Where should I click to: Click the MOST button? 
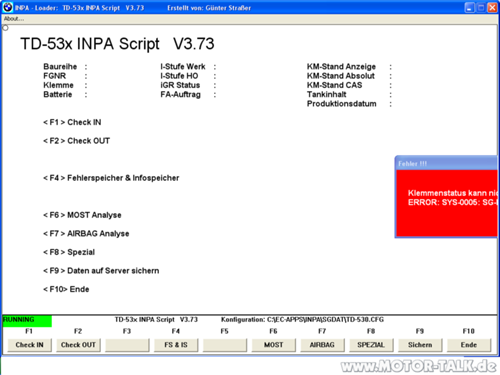click(x=274, y=345)
